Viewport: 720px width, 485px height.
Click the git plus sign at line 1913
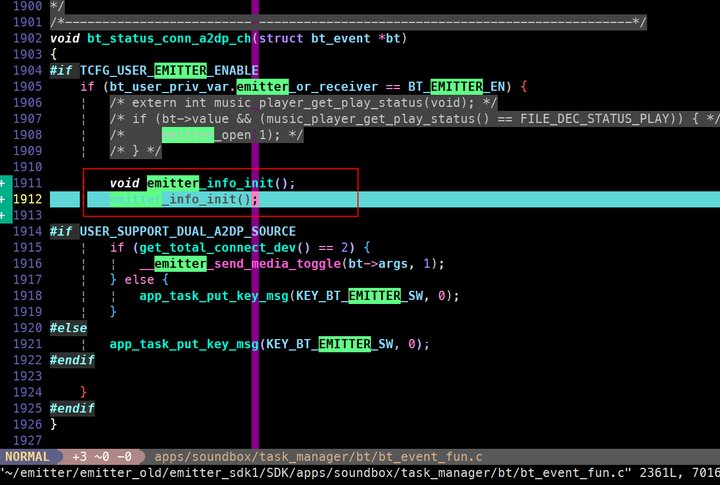click(3, 215)
